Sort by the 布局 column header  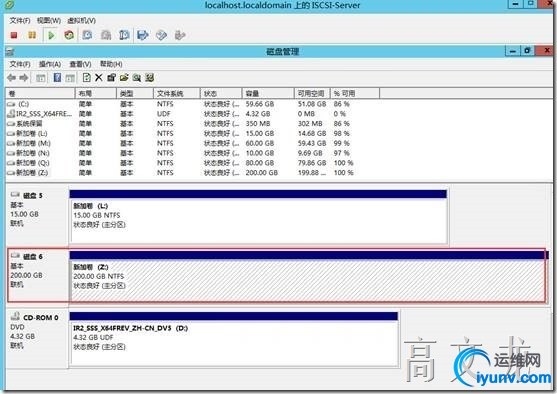pyautogui.click(x=96, y=93)
